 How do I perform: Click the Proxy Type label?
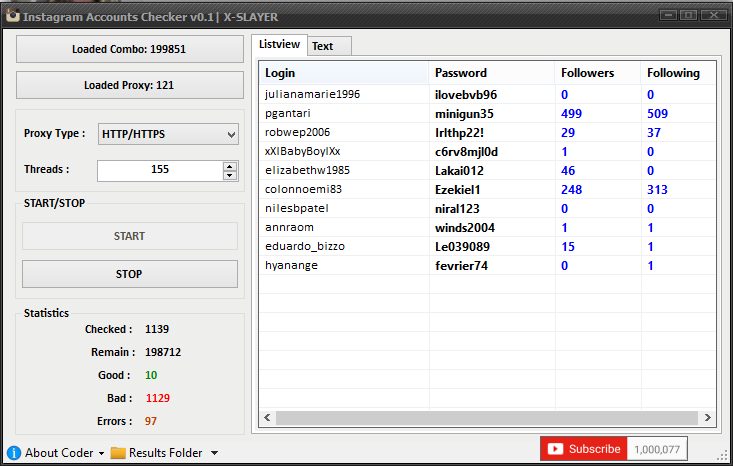point(54,133)
